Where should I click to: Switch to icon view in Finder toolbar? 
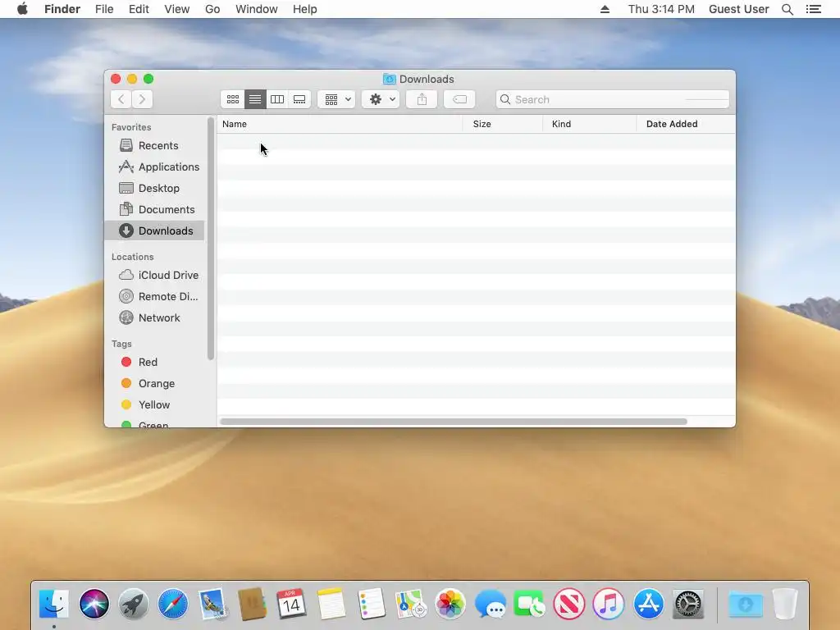tap(232, 99)
